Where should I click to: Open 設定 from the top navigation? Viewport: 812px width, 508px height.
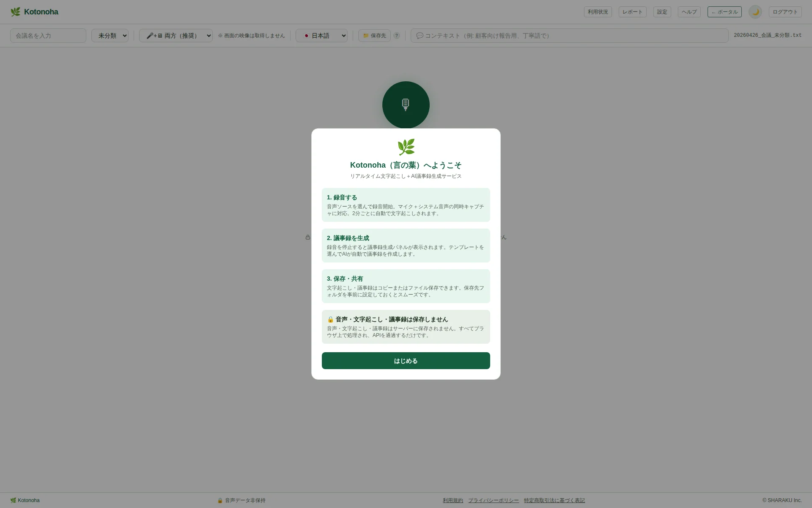click(662, 12)
